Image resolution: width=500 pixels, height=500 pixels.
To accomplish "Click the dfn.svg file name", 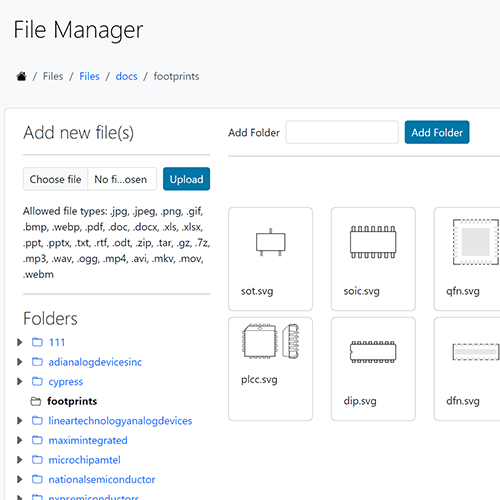I will 463,401.
